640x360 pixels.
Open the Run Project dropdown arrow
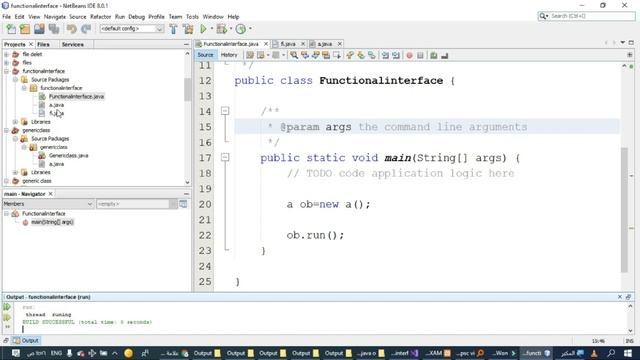point(212,29)
